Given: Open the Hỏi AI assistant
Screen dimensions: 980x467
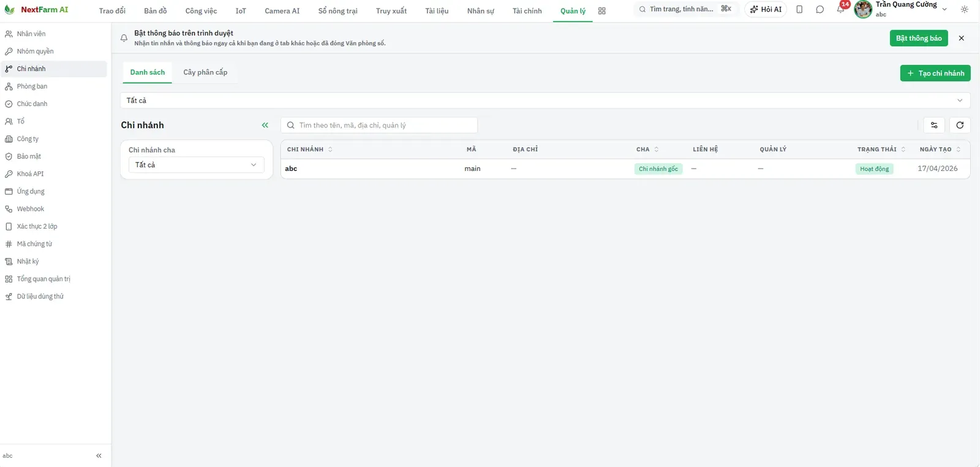Looking at the screenshot, I should click(x=766, y=9).
